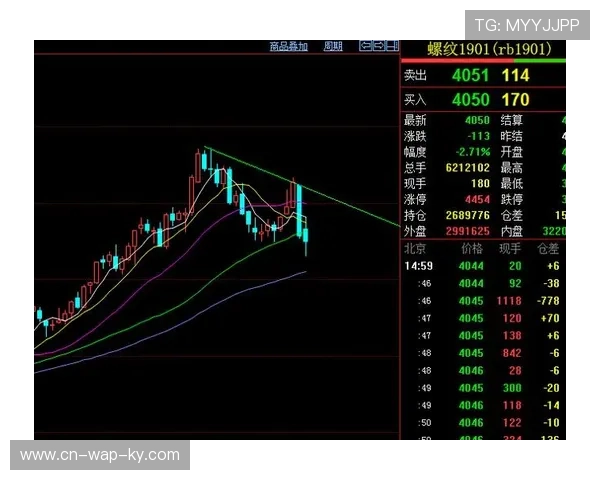Image resolution: width=600 pixels, height=480 pixels.
Task: Open the 周期 period link
Action: 333,47
